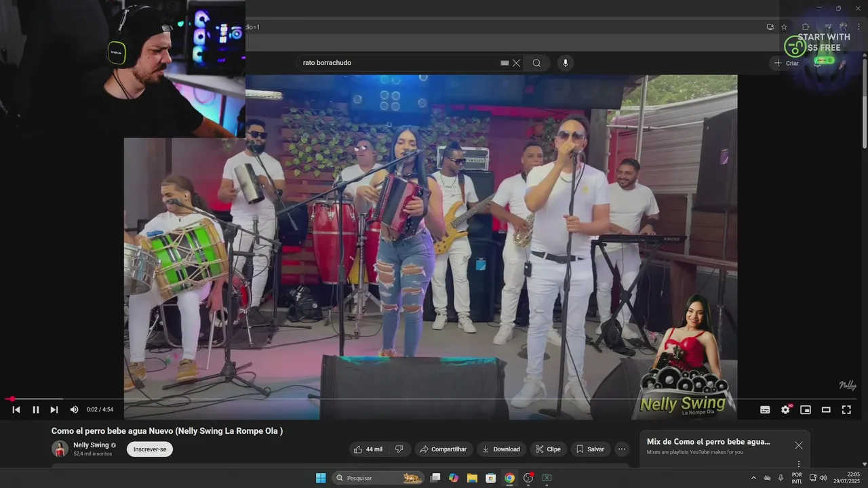
Task: Open Chrome media control icon
Action: click(x=827, y=27)
